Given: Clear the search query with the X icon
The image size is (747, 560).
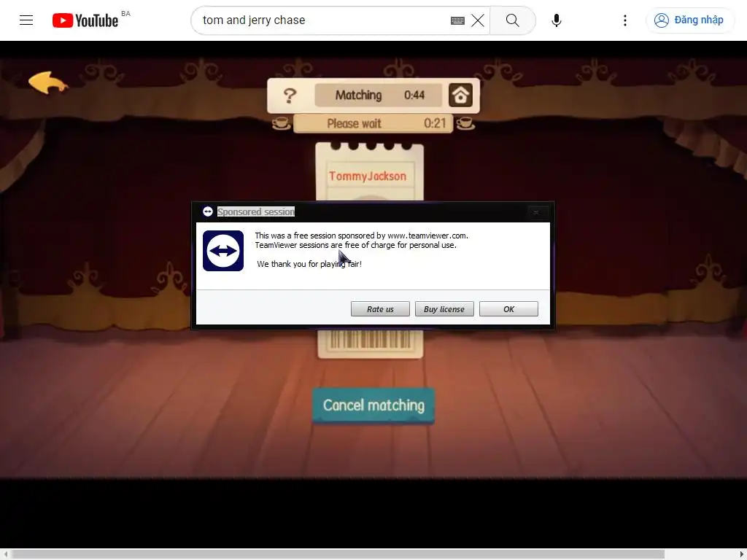Looking at the screenshot, I should tap(477, 20).
